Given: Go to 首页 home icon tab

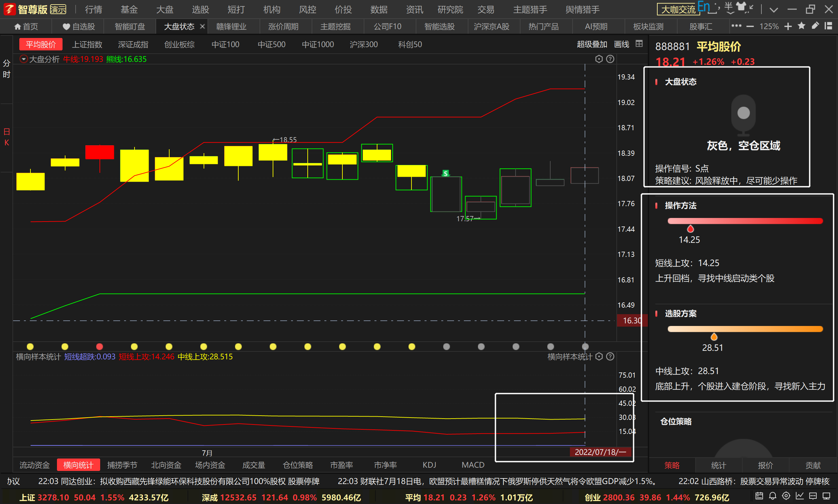Looking at the screenshot, I should coord(26,27).
